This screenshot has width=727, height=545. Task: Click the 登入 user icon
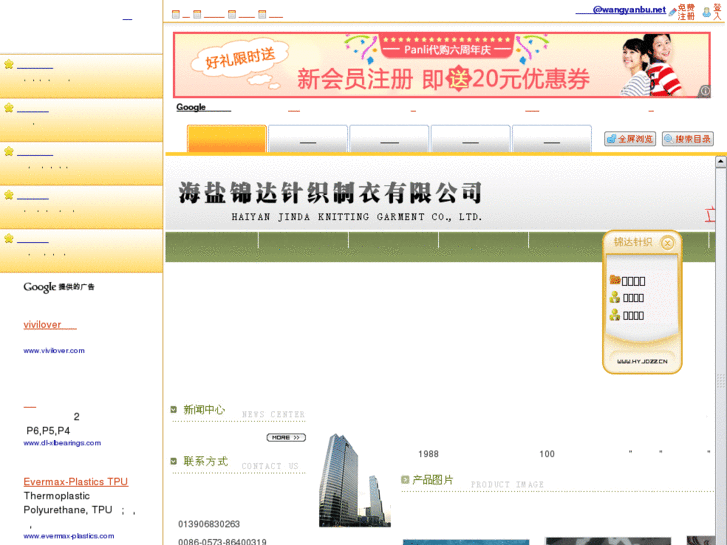(707, 12)
